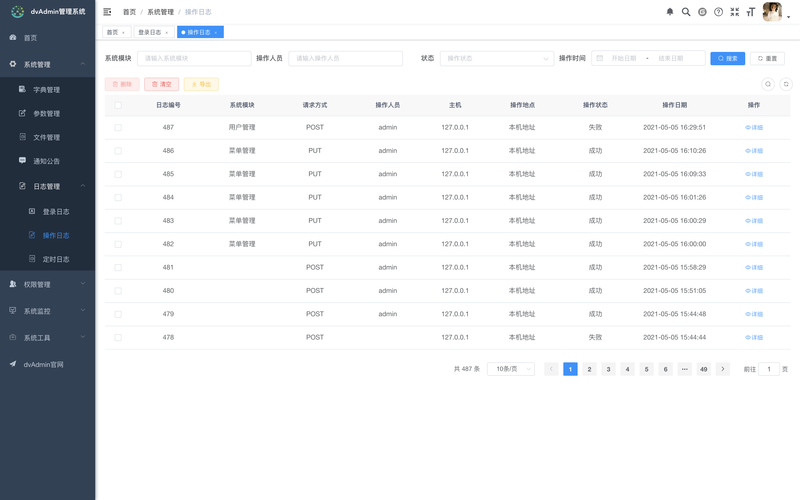Click the dvAdmin logo icon
Screen dimensions: 800x500
(17, 11)
